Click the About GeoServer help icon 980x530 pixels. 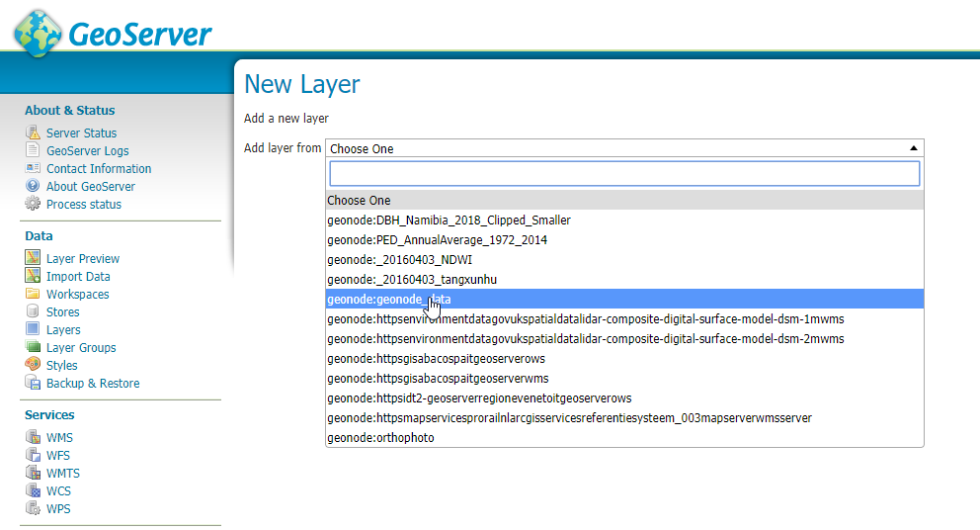coord(33,186)
